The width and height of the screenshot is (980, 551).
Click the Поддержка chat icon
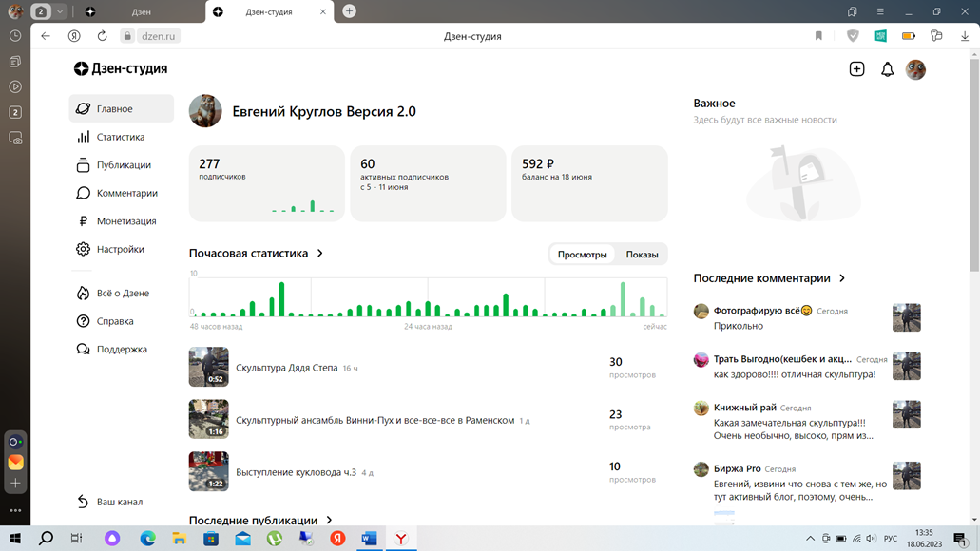(x=83, y=350)
